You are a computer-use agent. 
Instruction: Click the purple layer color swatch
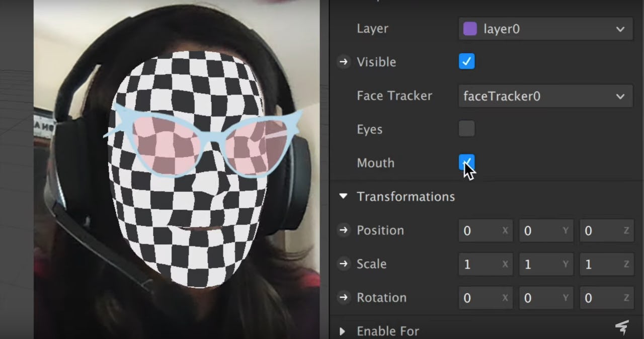tap(469, 29)
